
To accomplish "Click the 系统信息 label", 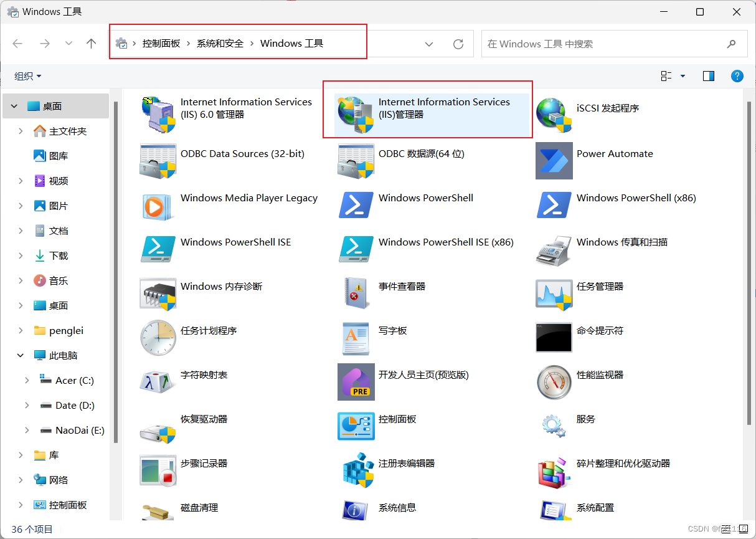I will 397,508.
